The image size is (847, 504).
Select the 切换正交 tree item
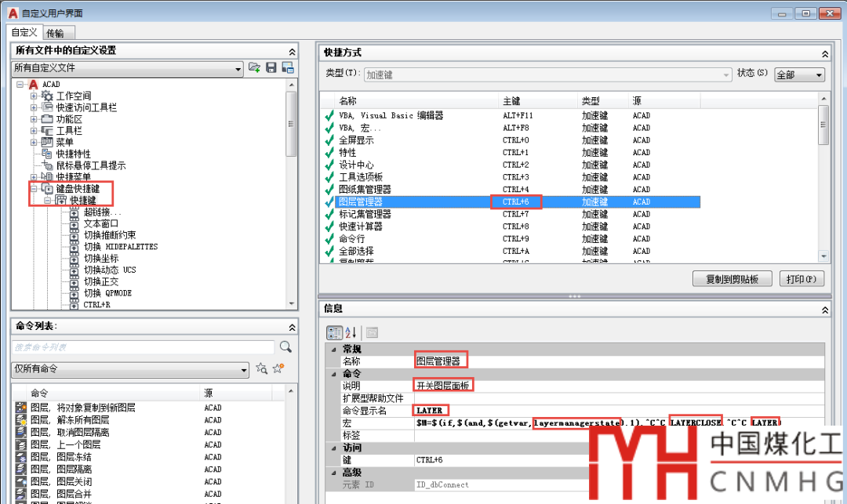(101, 281)
